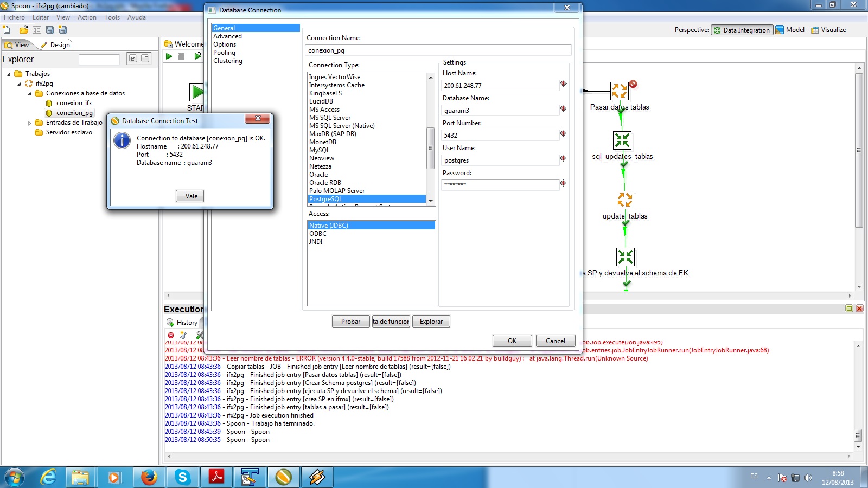Open the Editar menu
Viewport: 868px width, 488px height.
click(x=41, y=17)
